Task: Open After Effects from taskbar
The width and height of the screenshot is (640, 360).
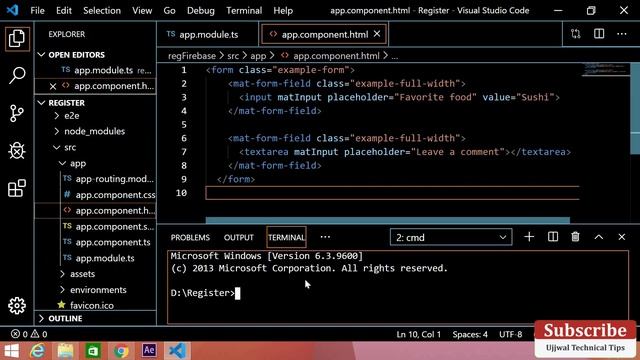Action: tap(149, 350)
